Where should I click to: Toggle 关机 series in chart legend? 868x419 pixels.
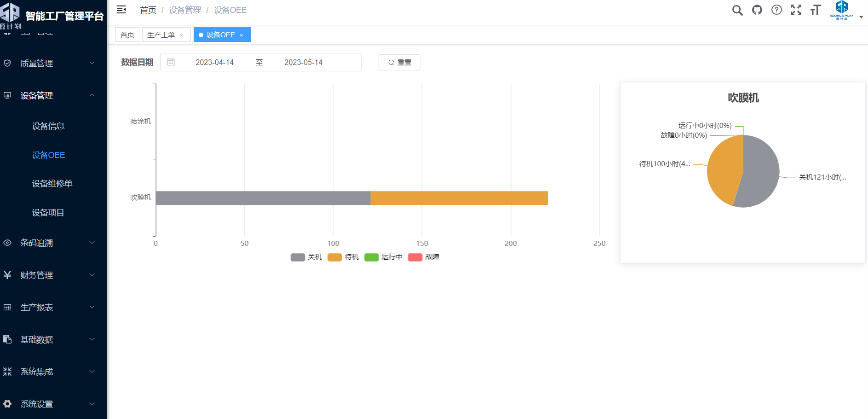[306, 257]
